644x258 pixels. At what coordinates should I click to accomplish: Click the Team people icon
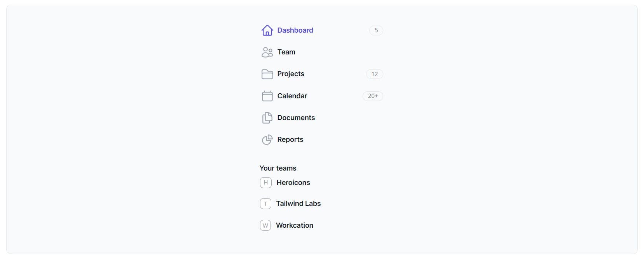pos(267,52)
